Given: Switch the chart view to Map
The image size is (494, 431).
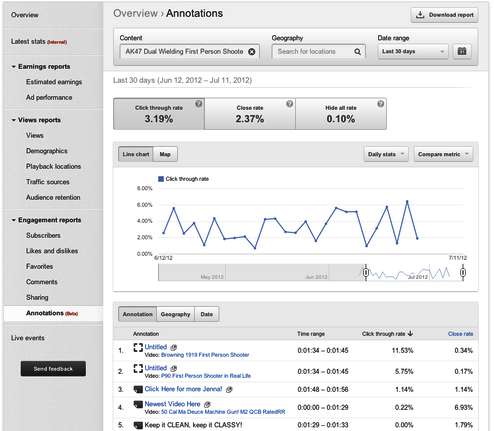Looking at the screenshot, I should tap(165, 154).
